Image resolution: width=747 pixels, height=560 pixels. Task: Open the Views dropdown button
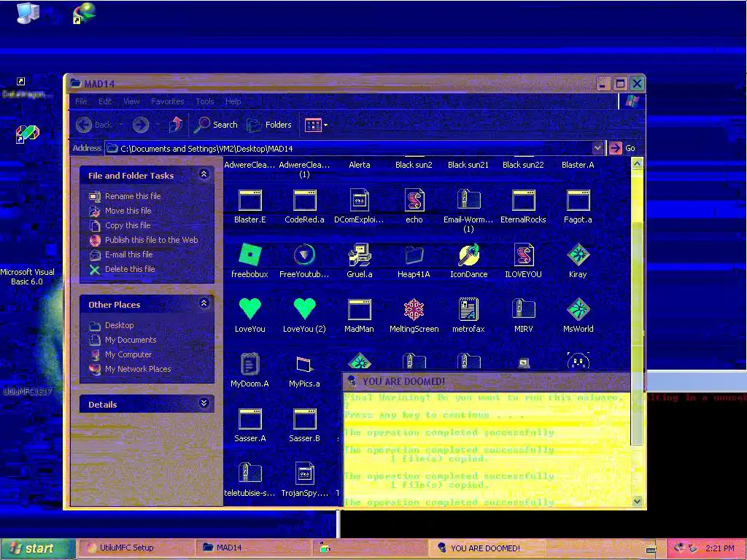click(x=317, y=125)
